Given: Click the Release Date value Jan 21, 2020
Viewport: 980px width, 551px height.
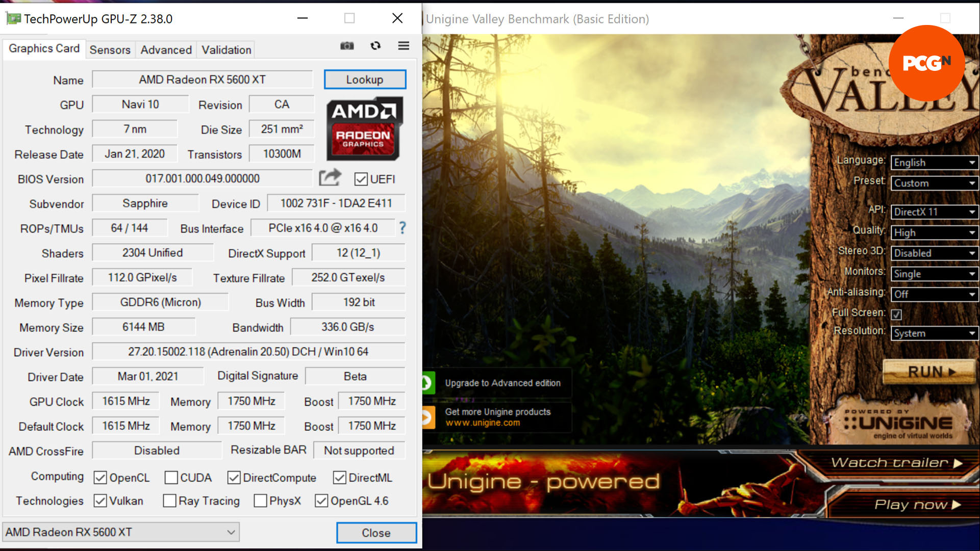Looking at the screenshot, I should coord(135,154).
